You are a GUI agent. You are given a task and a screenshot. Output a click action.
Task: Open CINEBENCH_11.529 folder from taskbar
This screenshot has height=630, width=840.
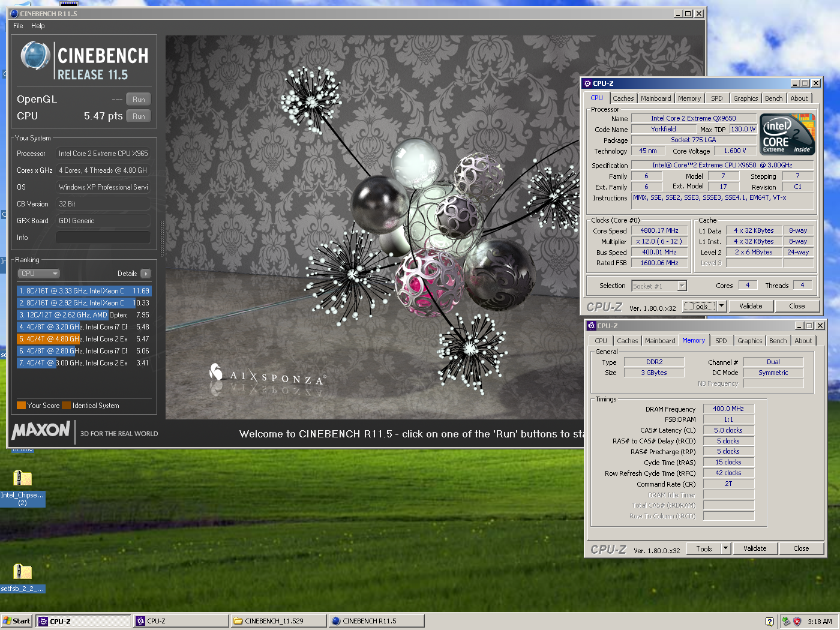279,621
